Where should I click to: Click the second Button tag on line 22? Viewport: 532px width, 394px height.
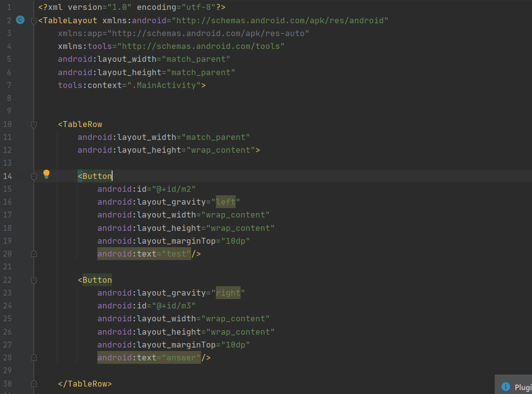(95, 280)
